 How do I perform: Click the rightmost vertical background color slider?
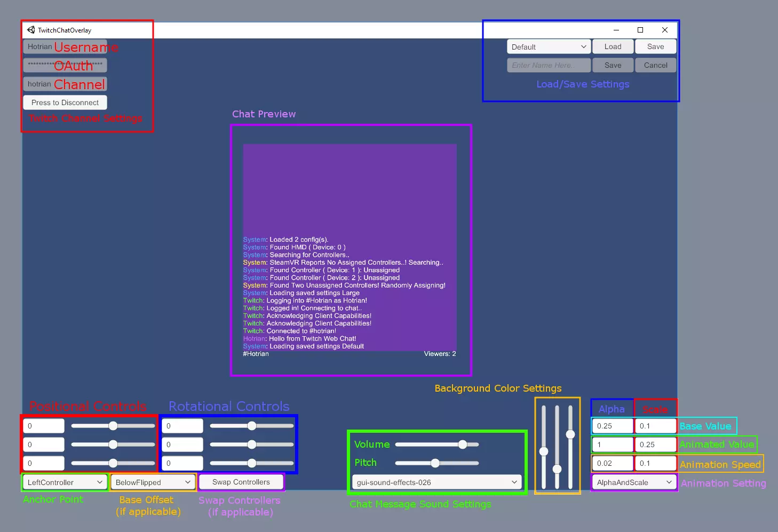coord(570,447)
